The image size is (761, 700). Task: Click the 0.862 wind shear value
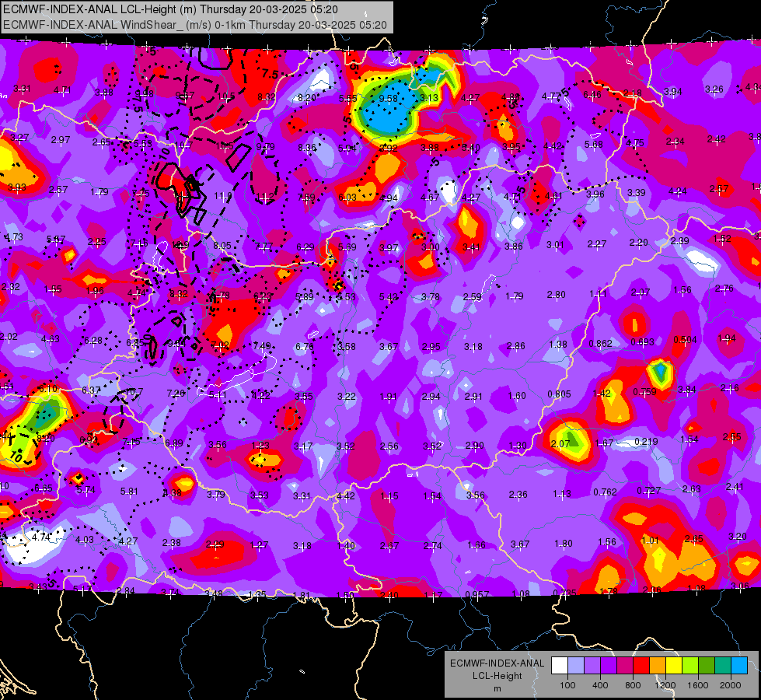coord(600,344)
